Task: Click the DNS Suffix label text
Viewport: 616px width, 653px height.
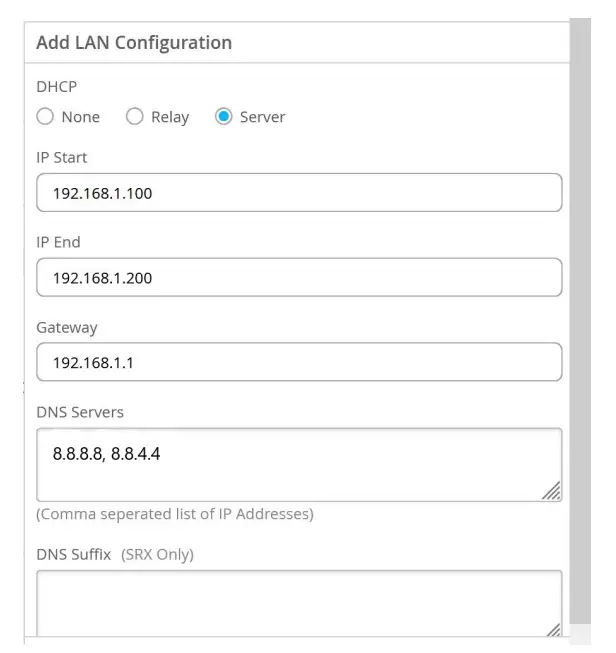Action: 74,555
